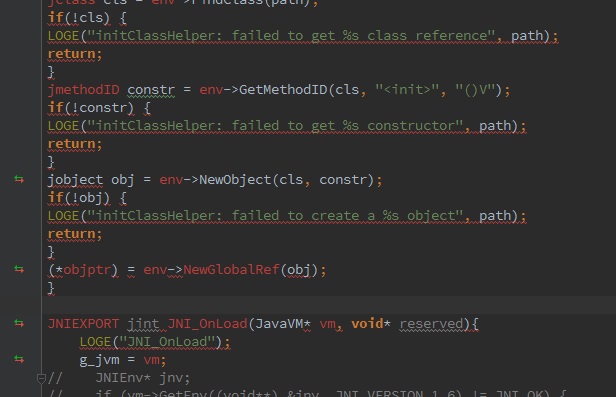Click gutter change marker beside jobject obj line
The image size is (616, 397).
(x=19, y=179)
